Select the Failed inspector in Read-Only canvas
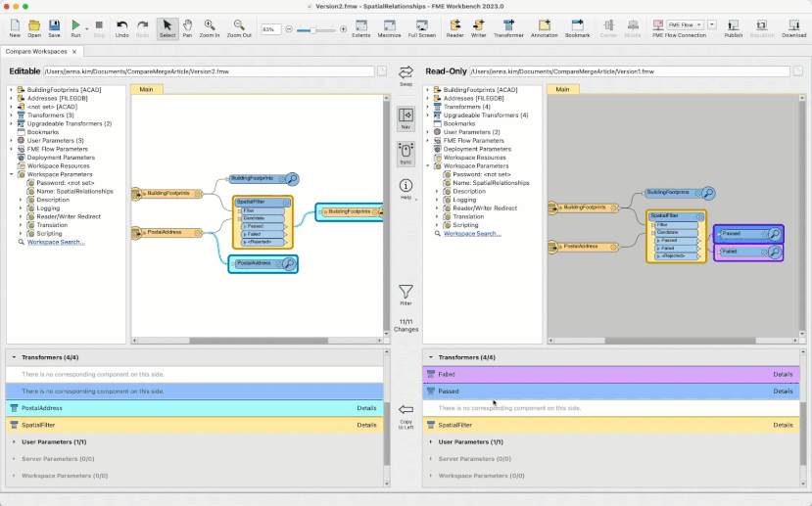 tap(748, 252)
